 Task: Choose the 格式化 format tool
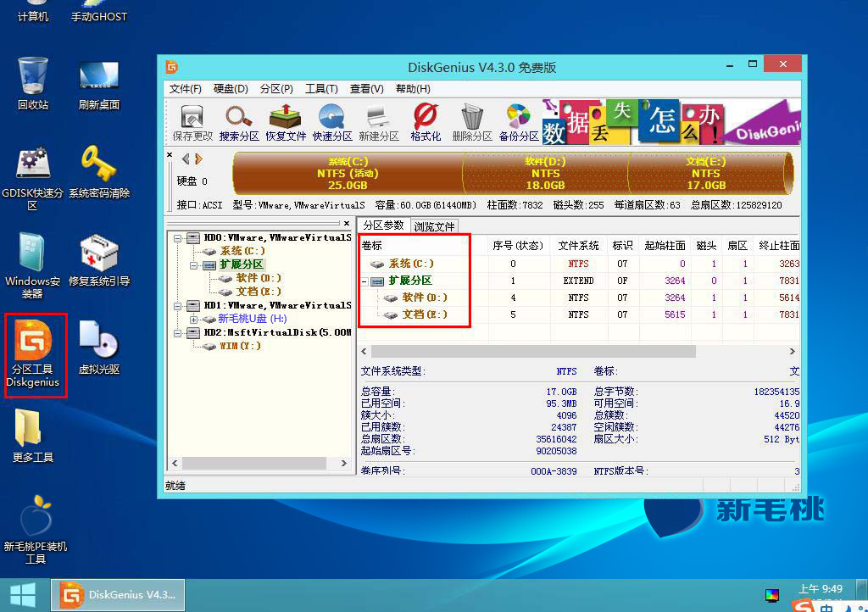(x=426, y=123)
